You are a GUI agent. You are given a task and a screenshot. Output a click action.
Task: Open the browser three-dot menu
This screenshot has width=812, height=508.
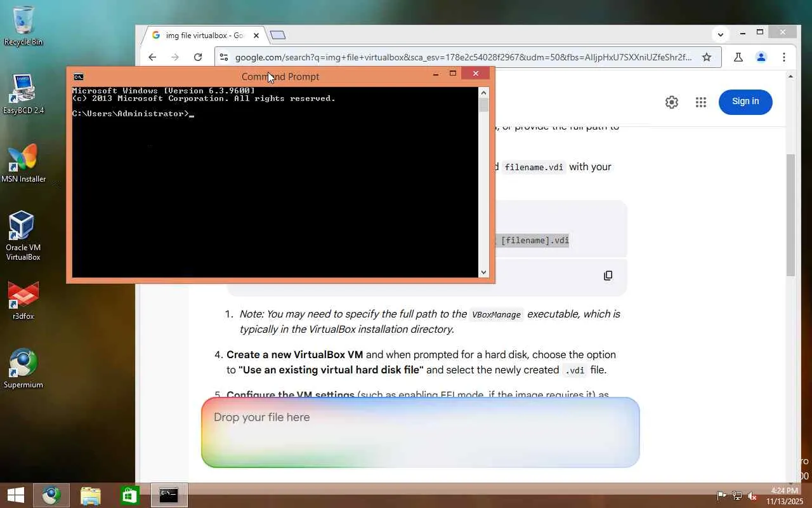pyautogui.click(x=784, y=57)
